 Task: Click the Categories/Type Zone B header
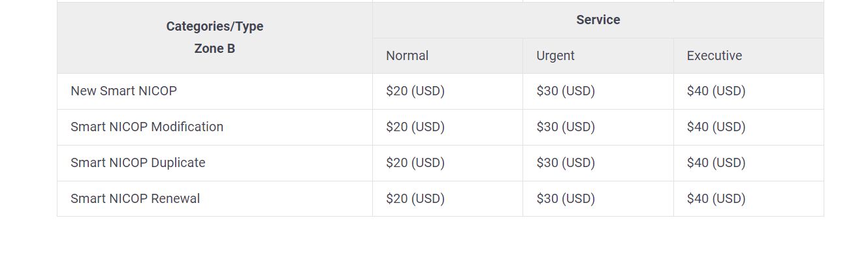[x=214, y=37]
